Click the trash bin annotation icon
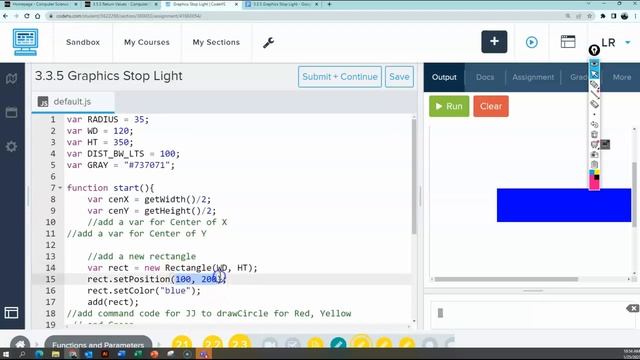Image resolution: width=640 pixels, height=360 pixels. pos(594,134)
